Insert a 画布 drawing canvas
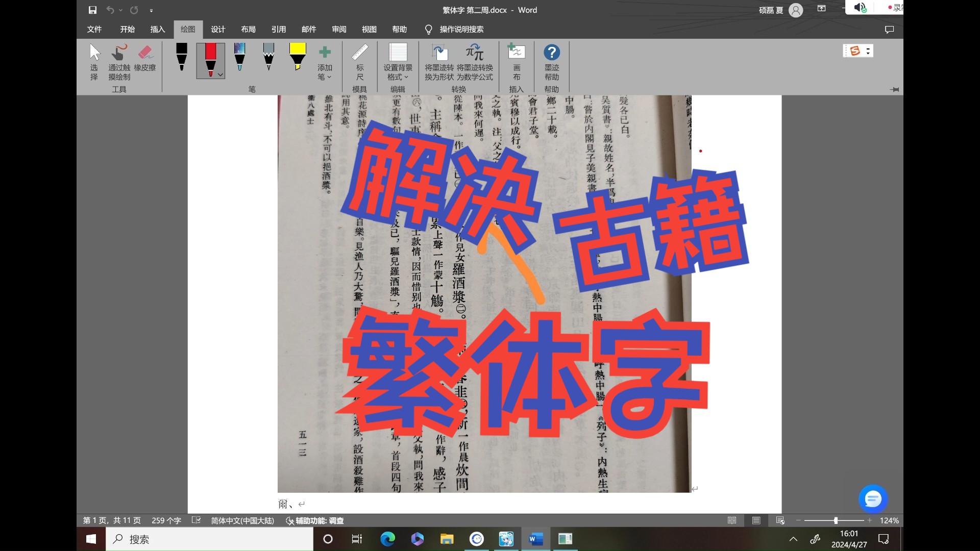This screenshot has height=551, width=980. [517, 62]
